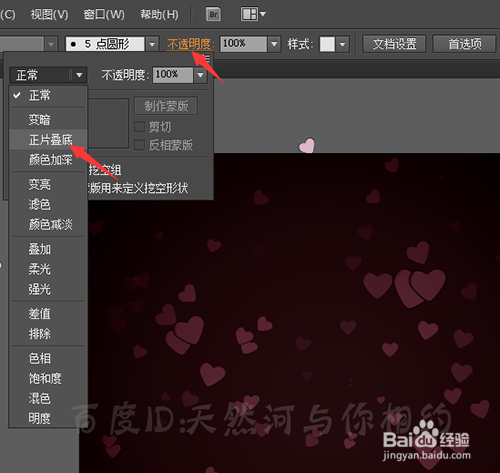This screenshot has height=473, width=500.
Task: Select 饱和度 blend mode
Action: (48, 378)
